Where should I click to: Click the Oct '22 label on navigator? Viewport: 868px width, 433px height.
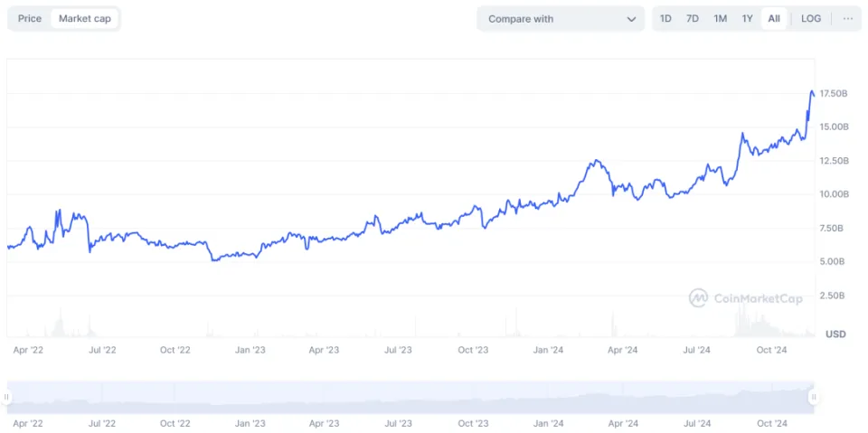tap(175, 423)
